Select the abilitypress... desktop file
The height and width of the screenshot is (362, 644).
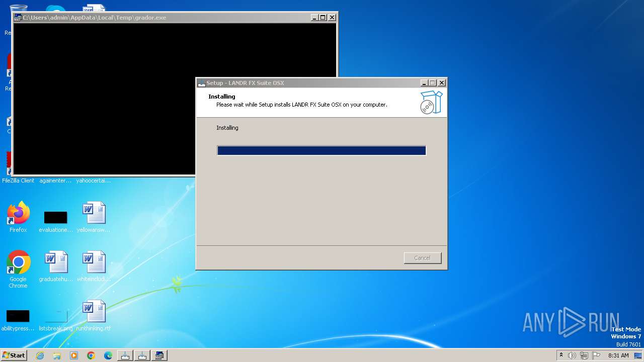point(18,320)
